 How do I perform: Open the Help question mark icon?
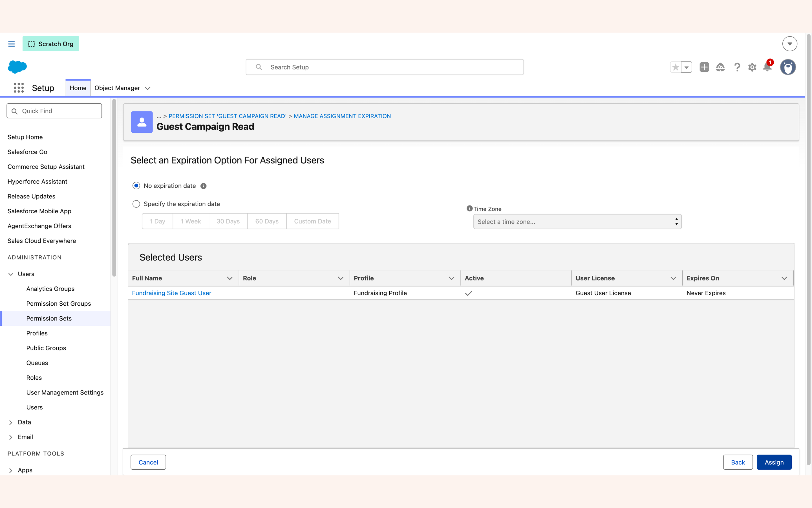coord(737,67)
